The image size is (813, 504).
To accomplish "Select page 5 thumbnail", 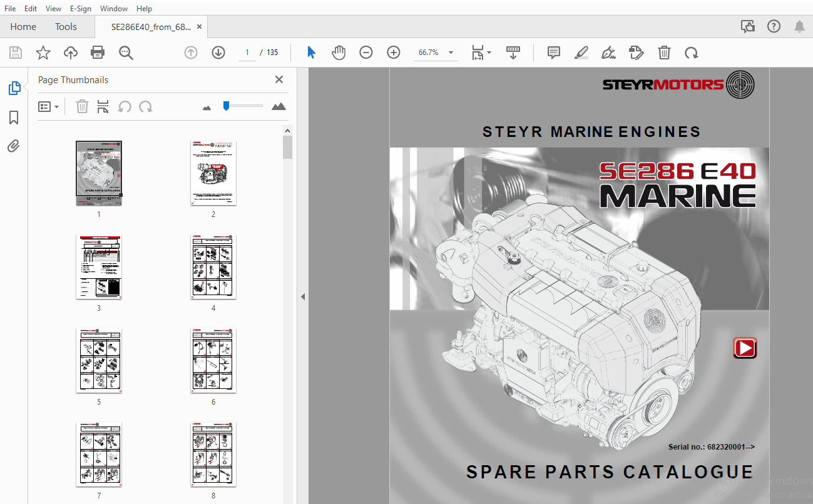I will (x=99, y=361).
